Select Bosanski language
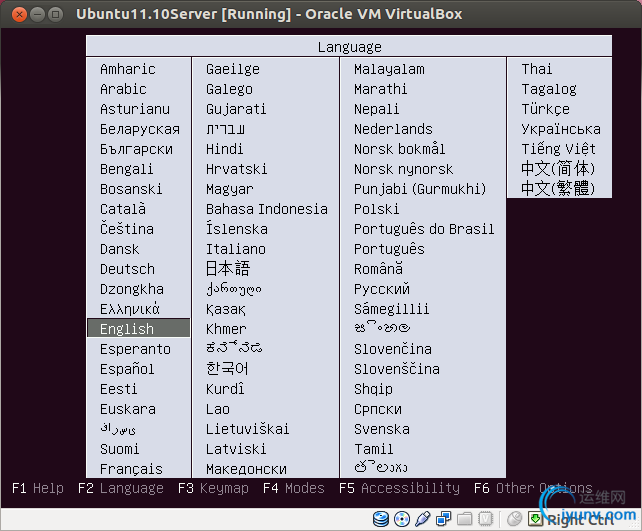Image resolution: width=642 pixels, height=531 pixels. coord(131,189)
